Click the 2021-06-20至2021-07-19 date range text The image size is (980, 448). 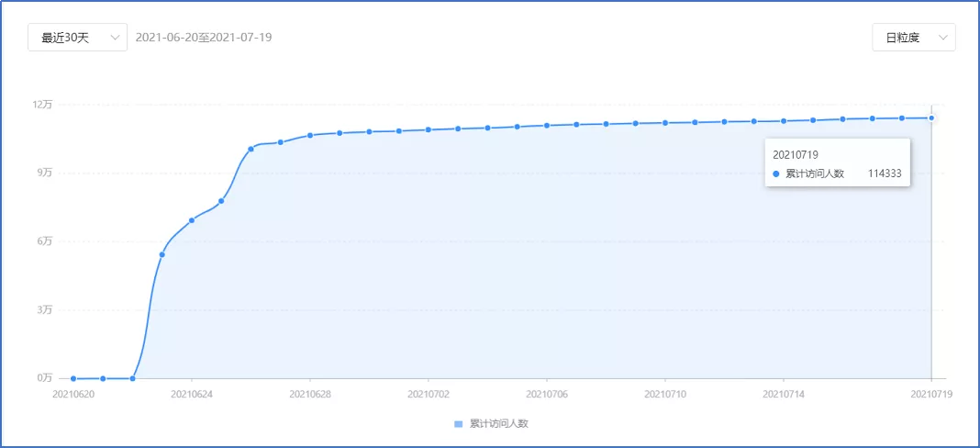[x=203, y=38]
